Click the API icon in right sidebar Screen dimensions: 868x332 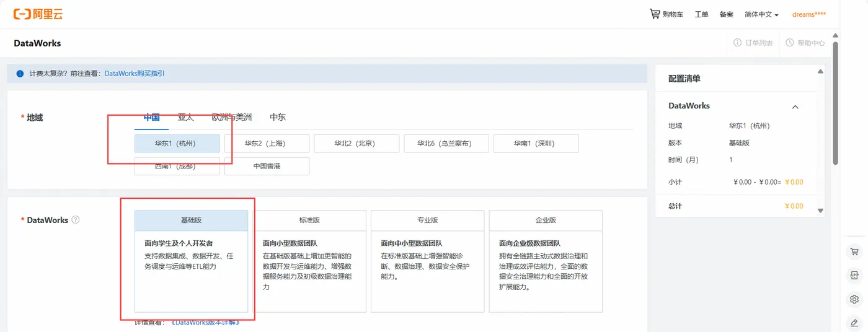[x=854, y=276]
